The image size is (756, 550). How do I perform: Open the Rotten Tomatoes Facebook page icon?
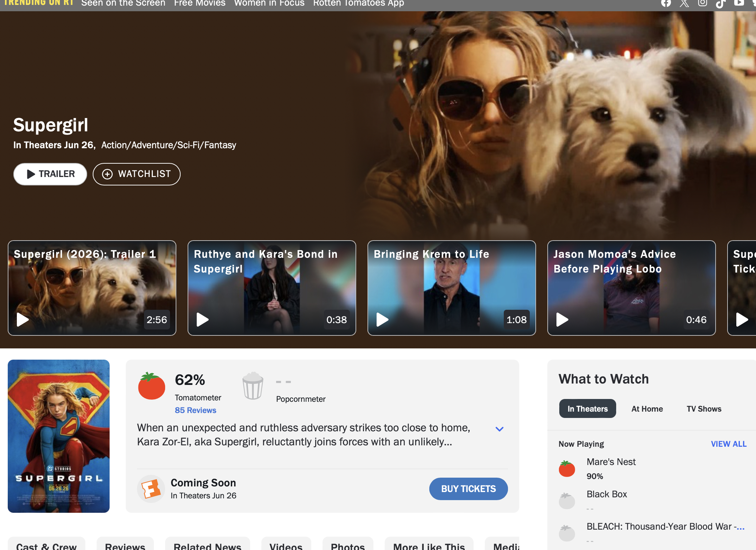666,3
